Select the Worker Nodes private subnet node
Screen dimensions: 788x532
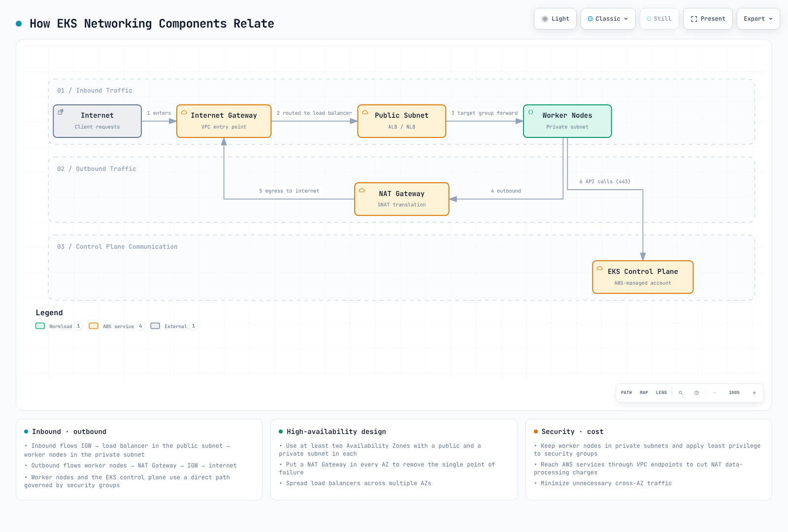click(567, 121)
